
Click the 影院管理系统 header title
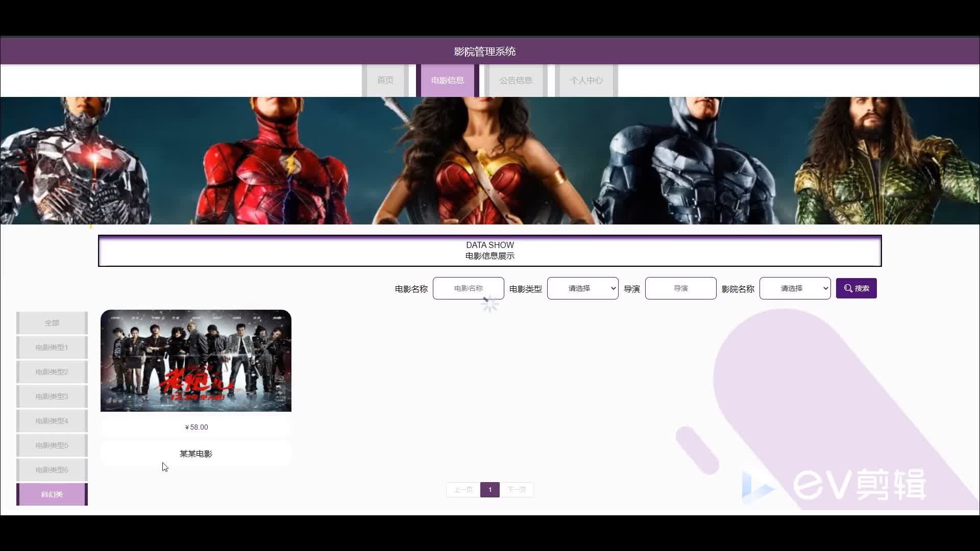(485, 52)
